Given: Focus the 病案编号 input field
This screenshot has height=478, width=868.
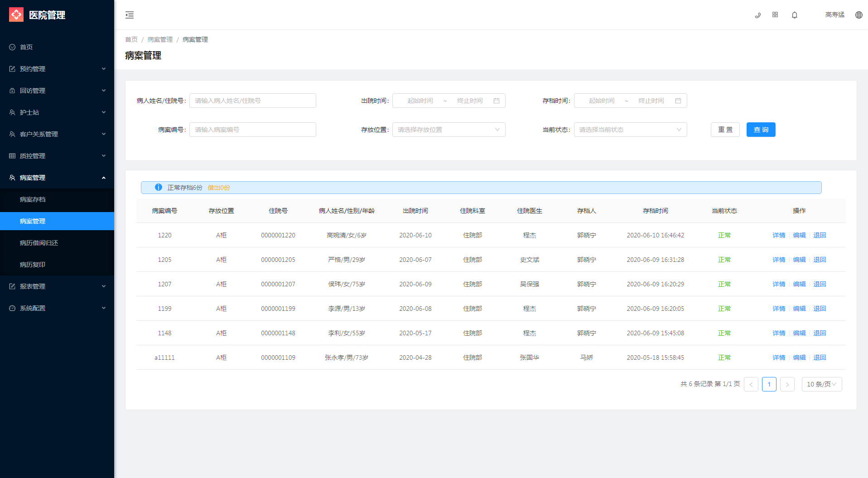Looking at the screenshot, I should point(253,130).
